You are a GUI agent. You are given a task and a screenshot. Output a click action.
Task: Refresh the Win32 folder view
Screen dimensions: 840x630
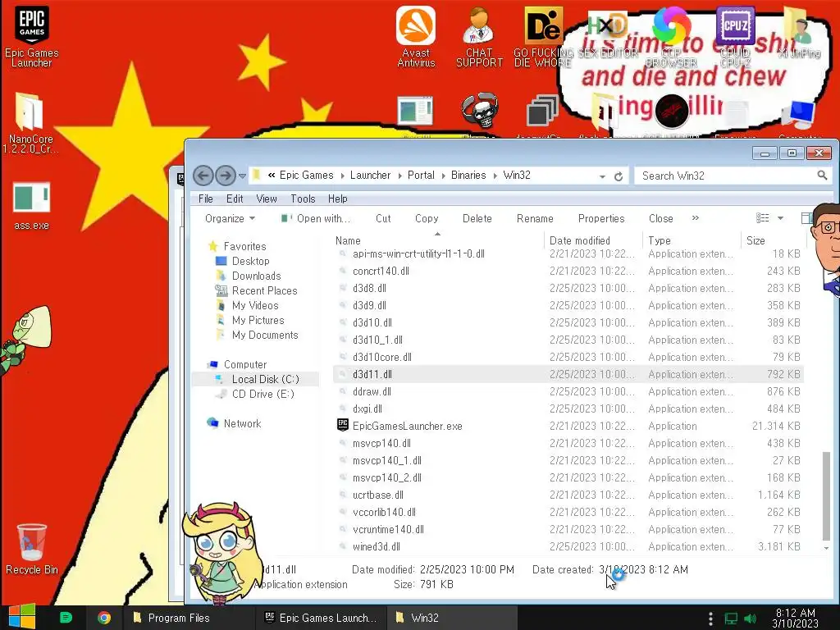(619, 176)
